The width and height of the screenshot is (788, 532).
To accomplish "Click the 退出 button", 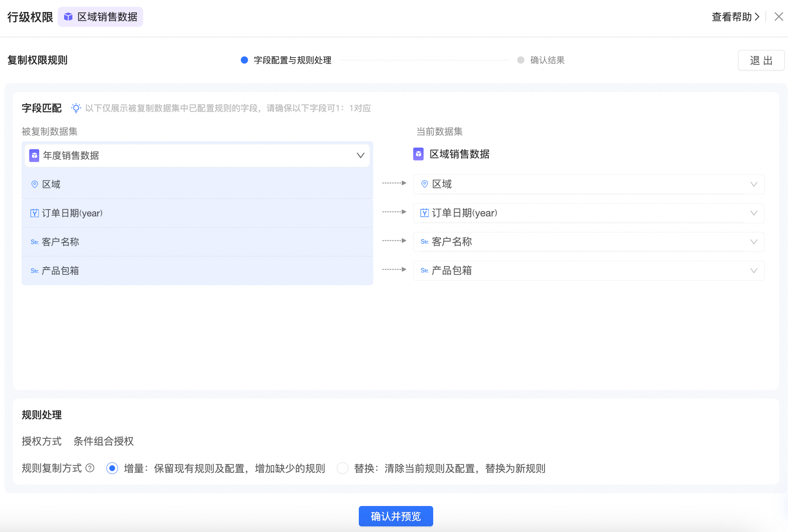I will tap(761, 60).
